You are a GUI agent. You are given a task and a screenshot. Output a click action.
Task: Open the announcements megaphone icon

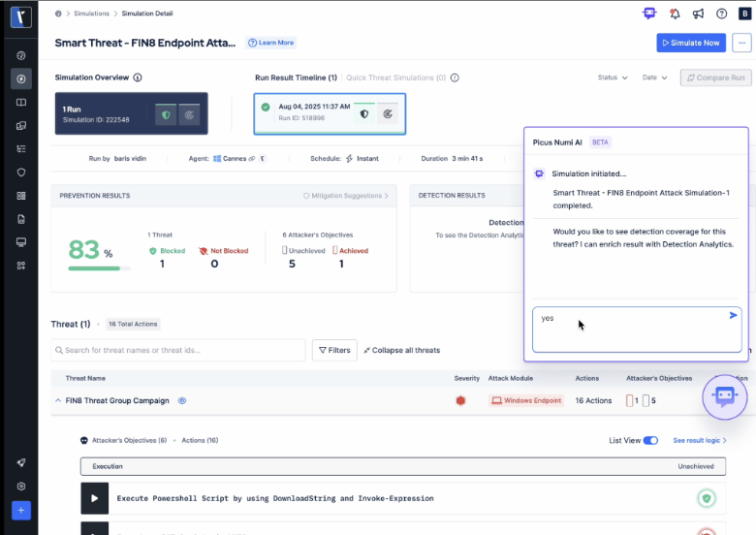(x=698, y=14)
